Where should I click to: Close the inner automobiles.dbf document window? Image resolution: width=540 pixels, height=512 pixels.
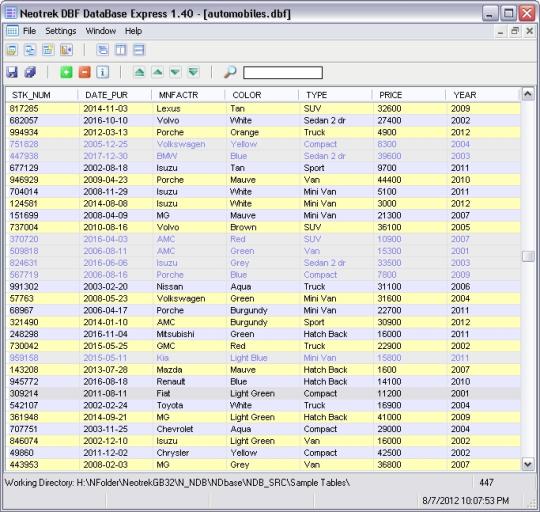point(530,31)
